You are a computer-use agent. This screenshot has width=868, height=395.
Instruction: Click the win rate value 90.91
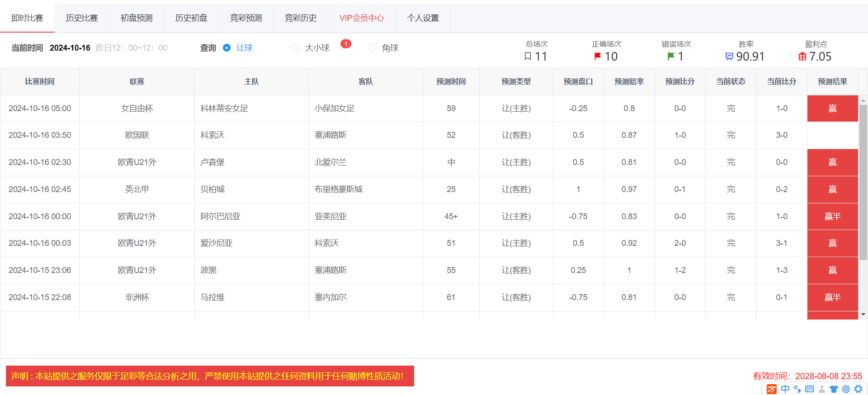pos(750,56)
